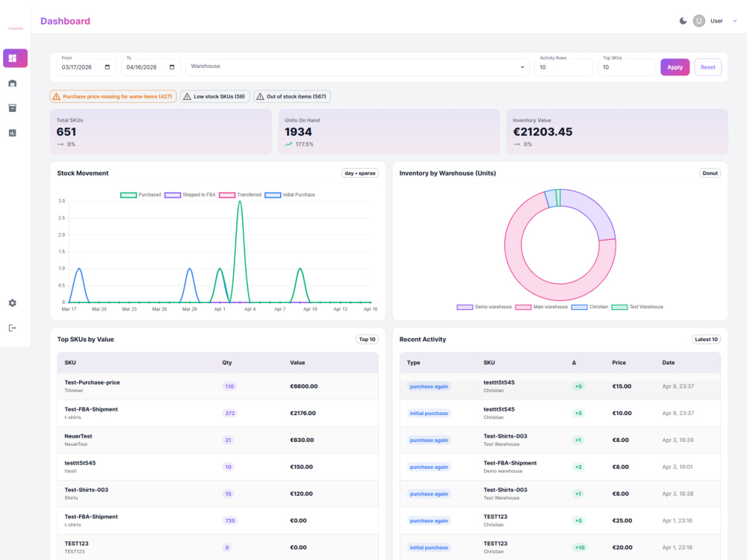
Task: Click the Donut chart type badge
Action: [710, 173]
